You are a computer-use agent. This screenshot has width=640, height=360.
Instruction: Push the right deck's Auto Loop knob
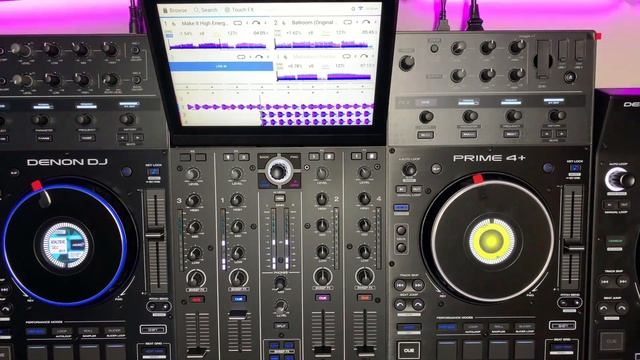[409, 169]
